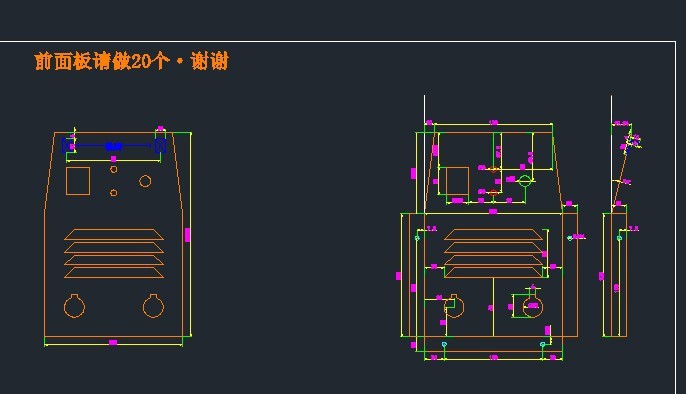686x394 pixels.
Task: Select the square cutout in the middle dimensioned view
Action: (457, 181)
